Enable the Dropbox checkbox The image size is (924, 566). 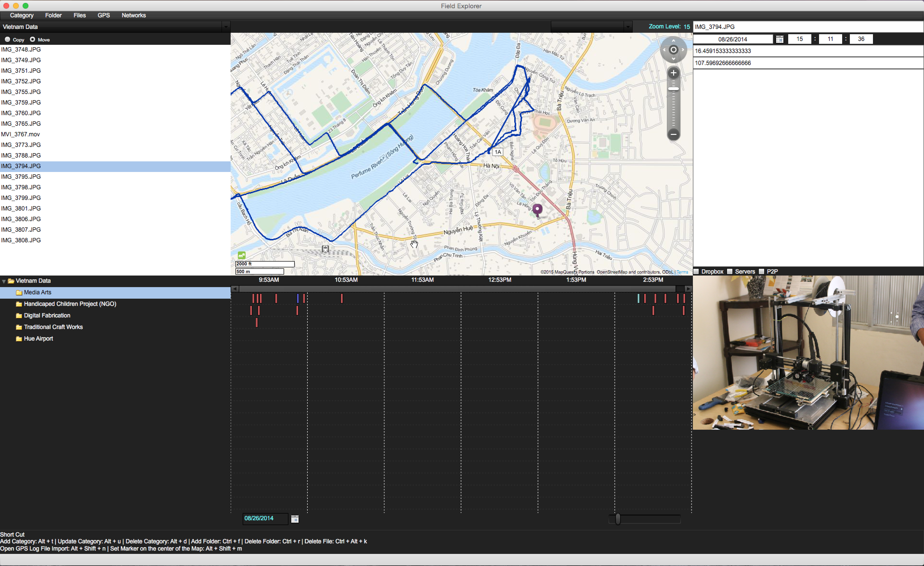click(696, 272)
